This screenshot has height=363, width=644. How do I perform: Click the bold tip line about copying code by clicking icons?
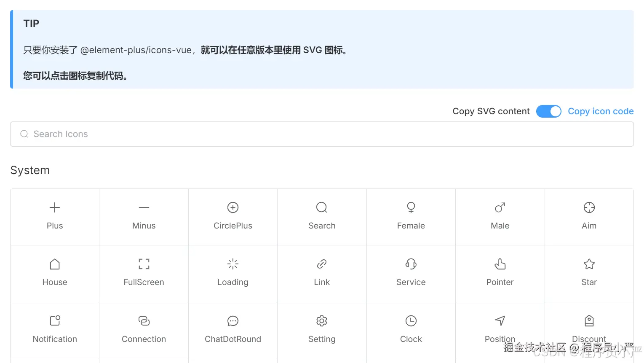tap(75, 76)
